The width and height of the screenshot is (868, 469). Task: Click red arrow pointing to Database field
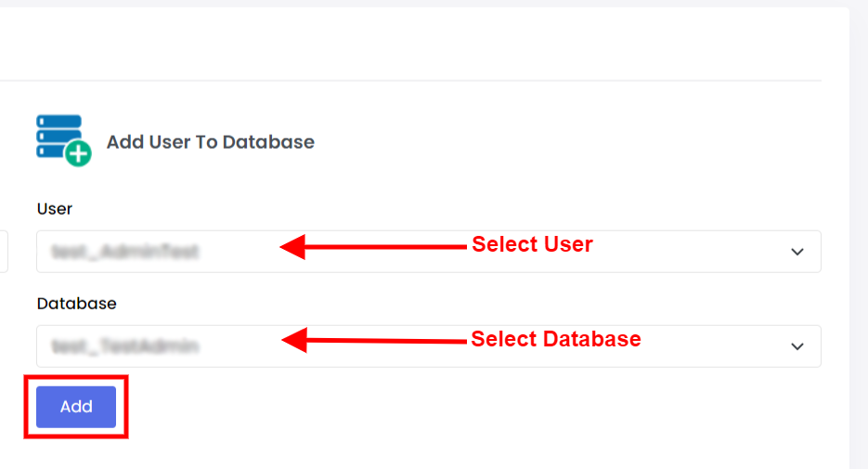(x=371, y=341)
